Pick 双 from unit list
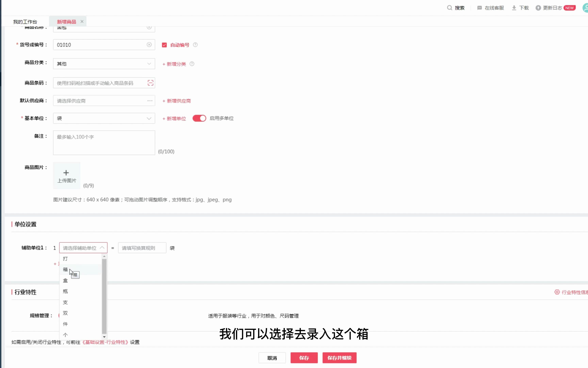The width and height of the screenshot is (588, 368). [x=80, y=313]
